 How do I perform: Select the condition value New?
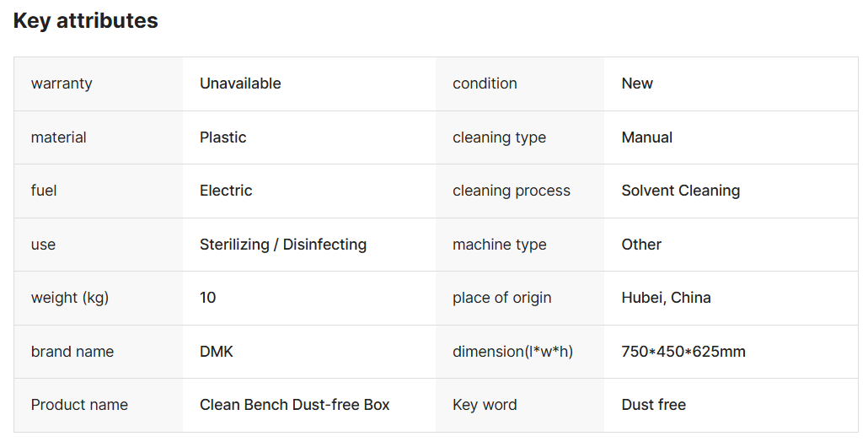[x=637, y=83]
